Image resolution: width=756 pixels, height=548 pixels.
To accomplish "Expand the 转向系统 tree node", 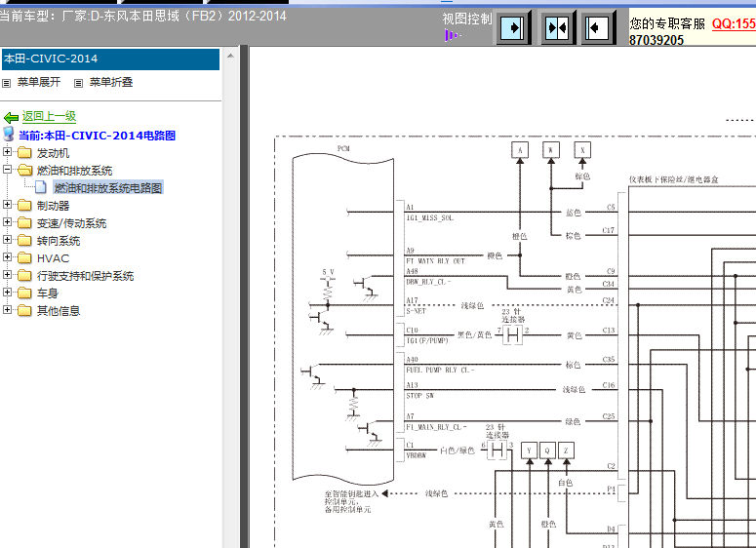I will point(7,239).
